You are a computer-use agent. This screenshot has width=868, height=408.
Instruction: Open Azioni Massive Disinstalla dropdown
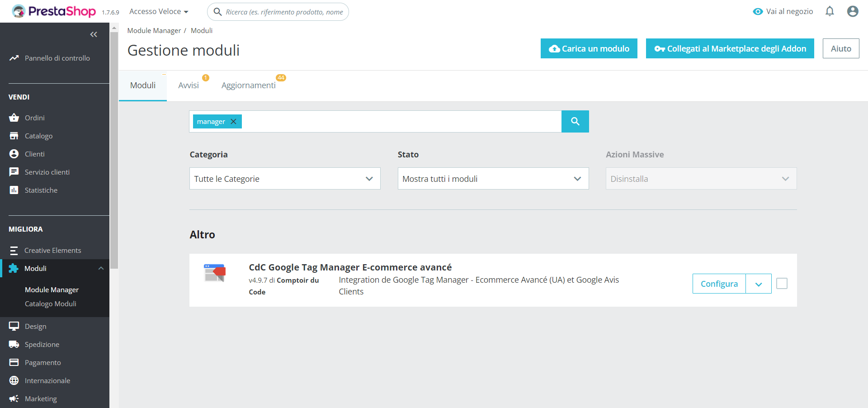[x=701, y=179]
